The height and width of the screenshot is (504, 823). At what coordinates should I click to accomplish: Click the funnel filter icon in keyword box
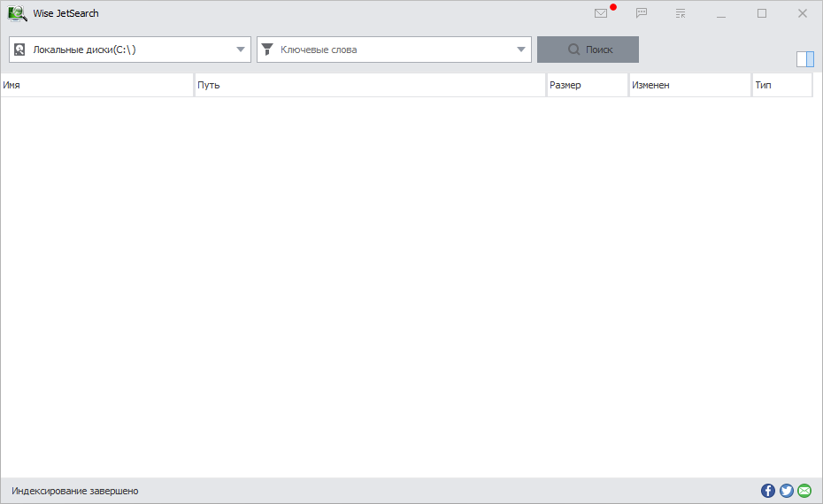pyautogui.click(x=267, y=50)
